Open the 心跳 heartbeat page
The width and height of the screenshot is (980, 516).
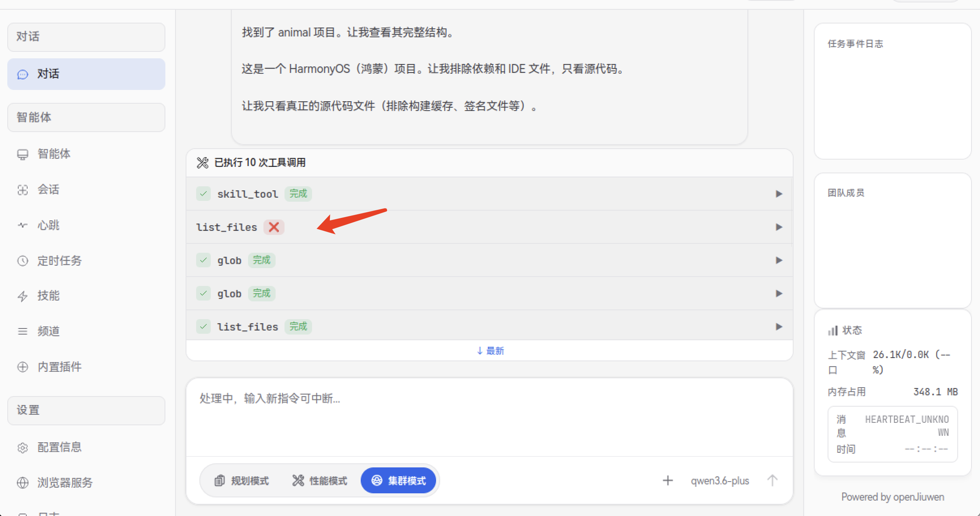coord(86,225)
